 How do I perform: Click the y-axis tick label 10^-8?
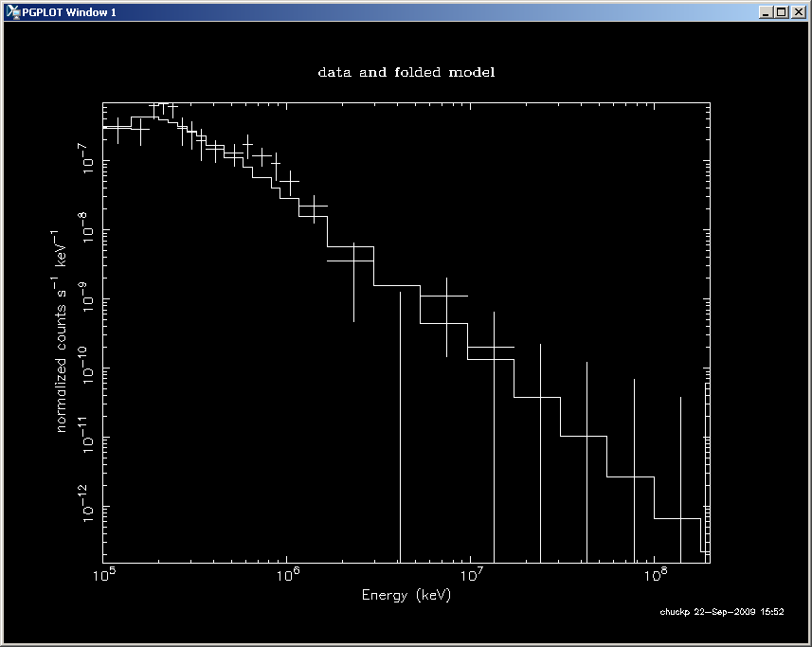pyautogui.click(x=86, y=226)
